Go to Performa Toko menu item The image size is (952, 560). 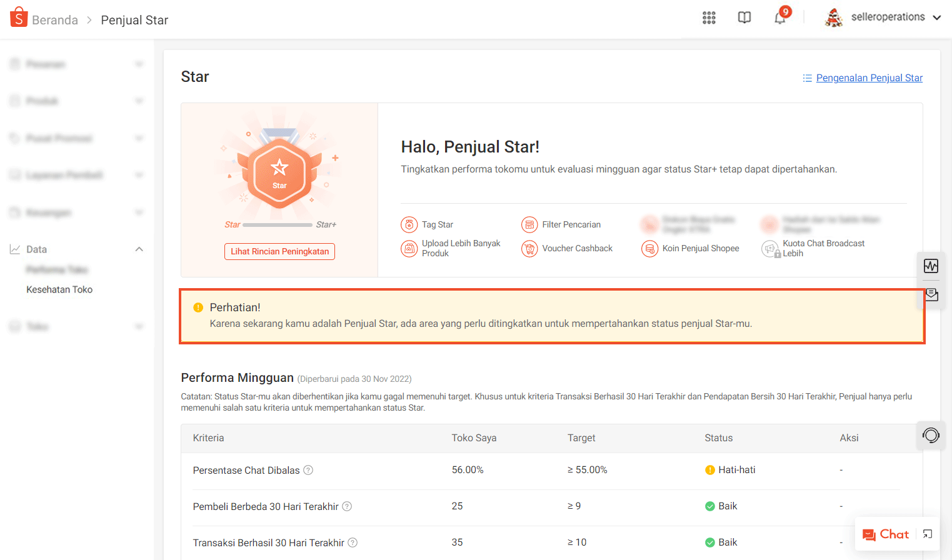coord(57,269)
